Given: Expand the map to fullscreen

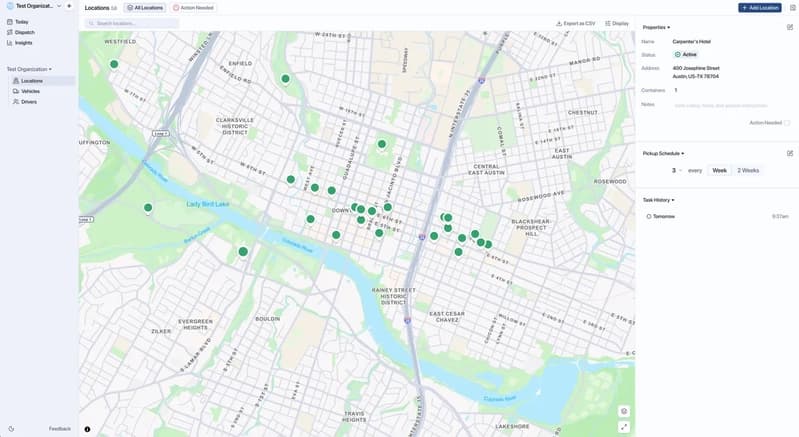Looking at the screenshot, I should (624, 427).
